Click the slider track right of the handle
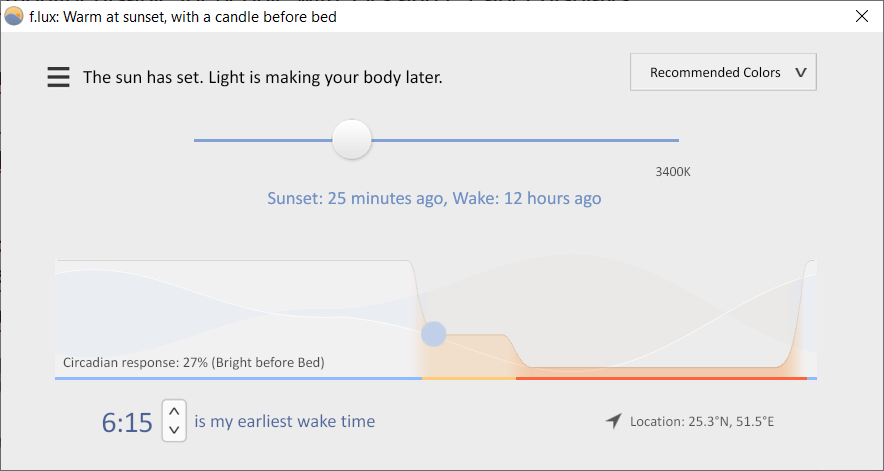Viewport: 884px width, 471px height. point(520,140)
